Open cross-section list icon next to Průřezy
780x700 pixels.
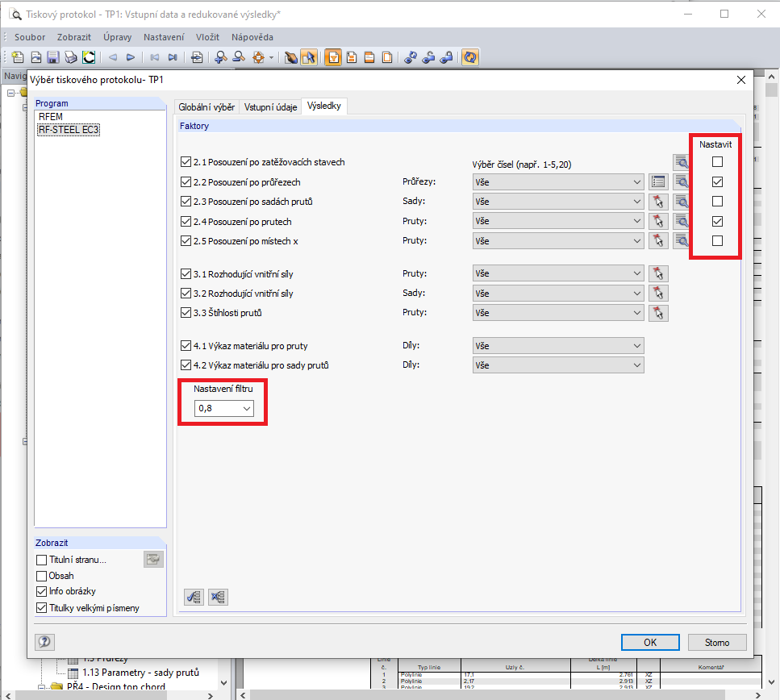pyautogui.click(x=658, y=182)
